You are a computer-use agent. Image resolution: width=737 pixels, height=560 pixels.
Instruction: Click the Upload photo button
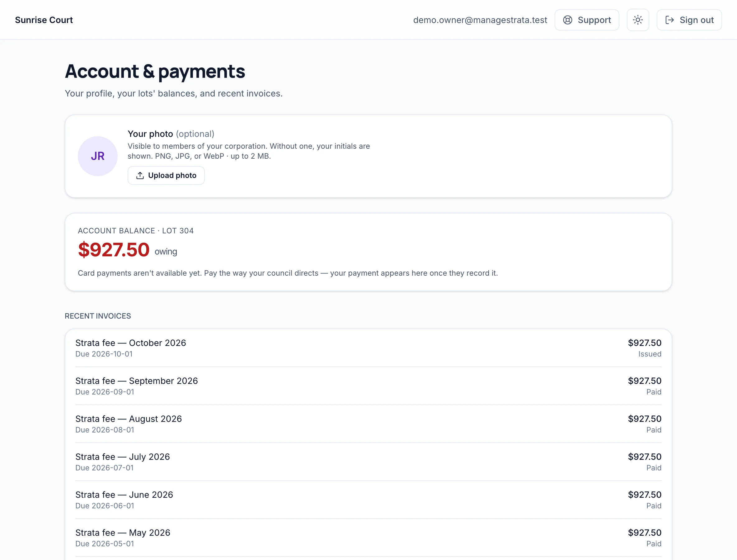(x=166, y=175)
